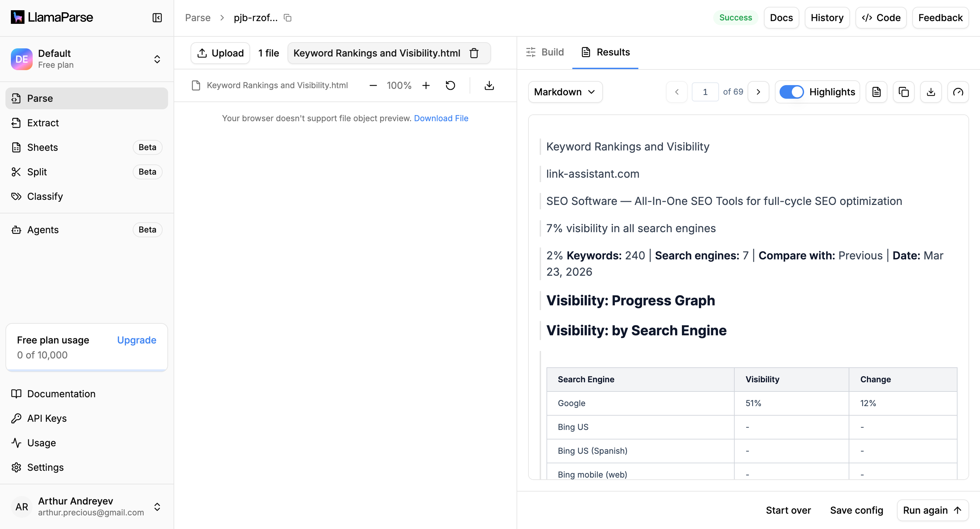Open the Markdown format dropdown
980x529 pixels.
[x=565, y=92]
